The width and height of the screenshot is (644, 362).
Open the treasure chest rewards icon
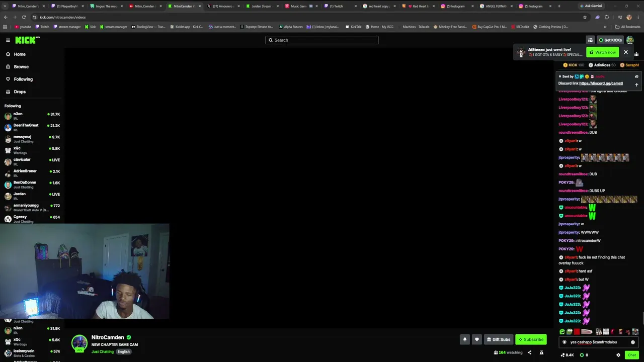click(x=590, y=40)
